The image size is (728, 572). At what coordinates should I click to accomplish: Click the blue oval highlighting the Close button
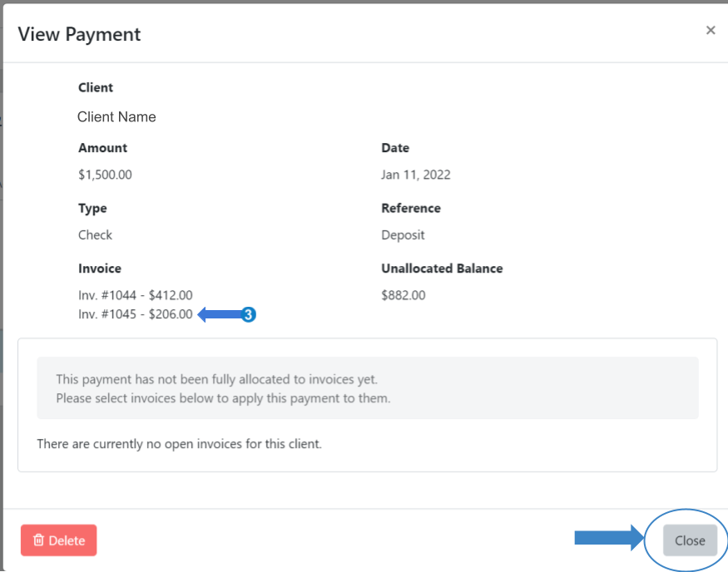pos(686,540)
